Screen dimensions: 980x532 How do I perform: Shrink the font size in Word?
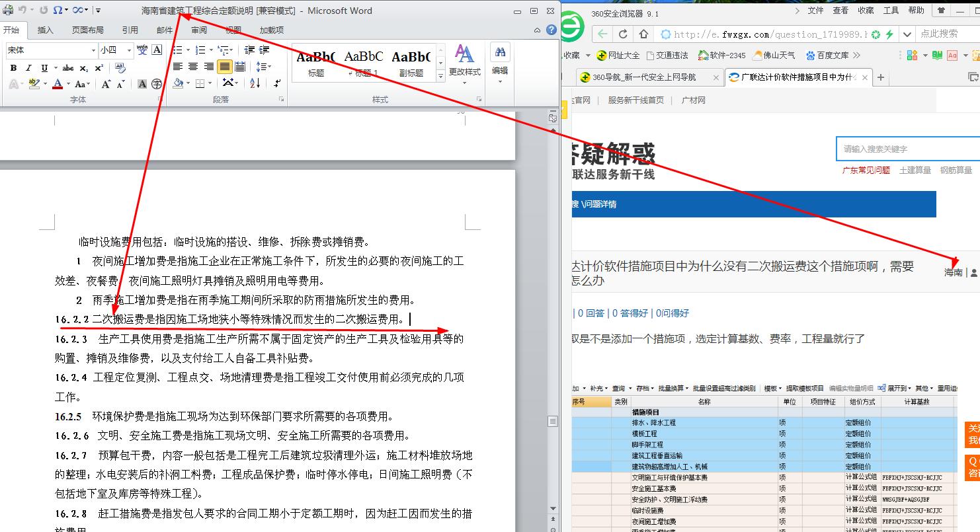120,84
